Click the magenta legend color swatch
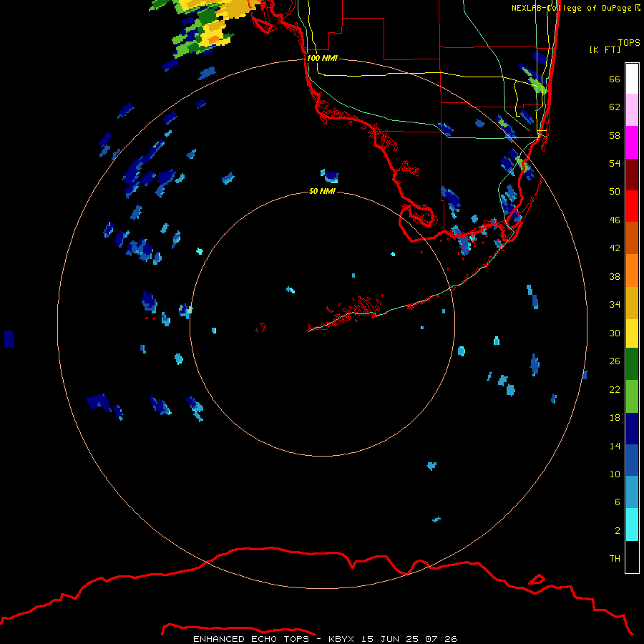The height and width of the screenshot is (644, 644). (x=632, y=142)
